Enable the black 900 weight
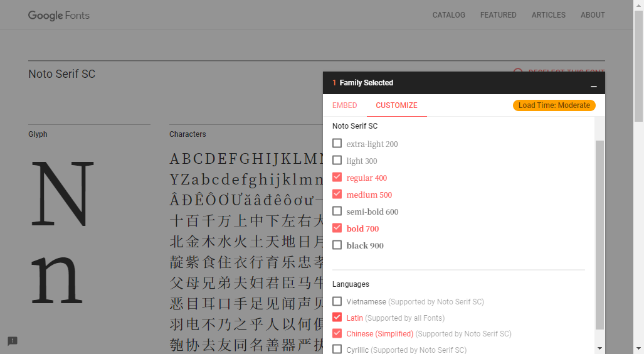Screen dimensions: 644x354 click(337, 245)
